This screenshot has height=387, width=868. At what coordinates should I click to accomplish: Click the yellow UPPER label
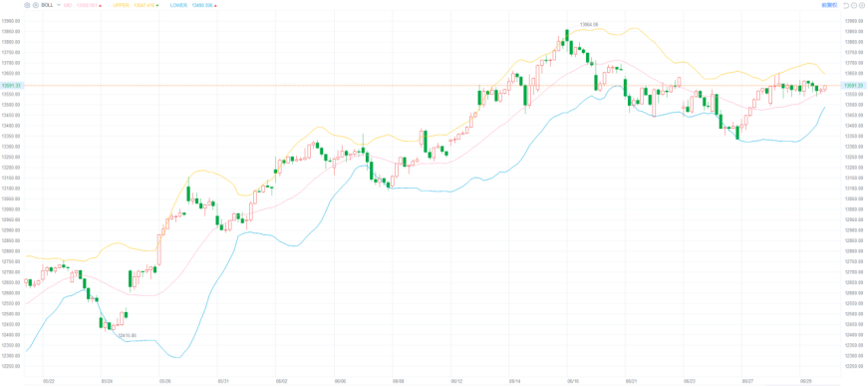pyautogui.click(x=121, y=5)
